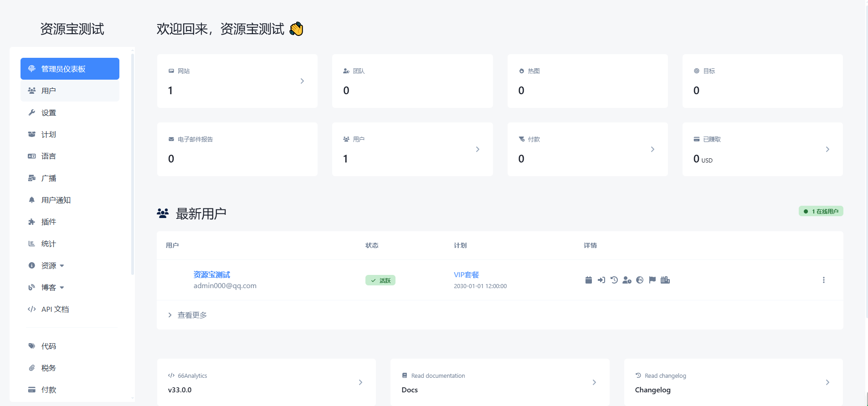Click the tags icon for 代码
The height and width of the screenshot is (406, 868).
point(32,346)
